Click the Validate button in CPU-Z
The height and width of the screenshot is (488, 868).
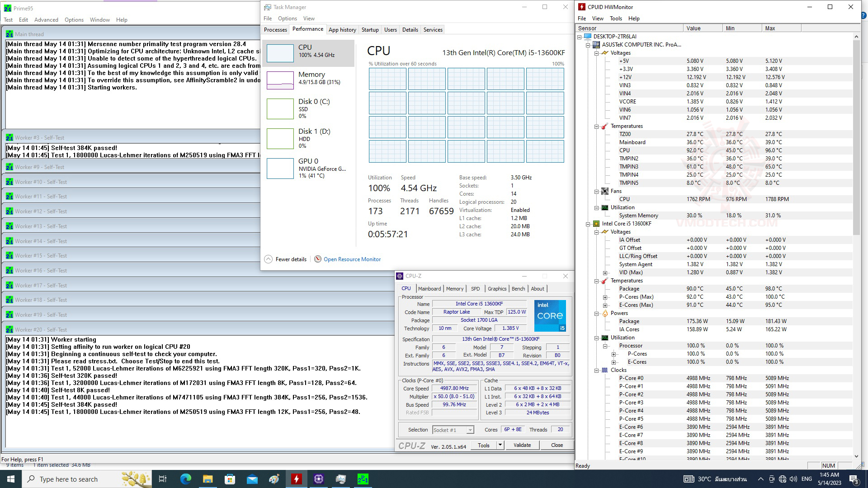pyautogui.click(x=522, y=445)
